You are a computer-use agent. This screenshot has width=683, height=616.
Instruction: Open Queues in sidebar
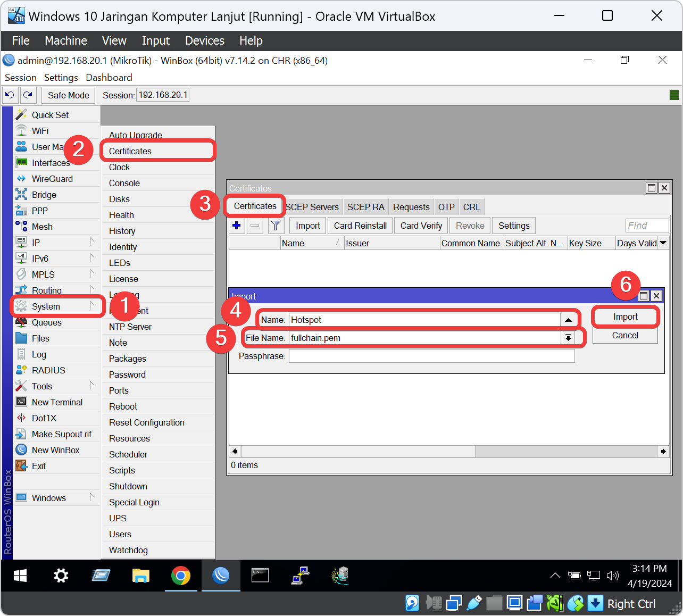point(46,322)
